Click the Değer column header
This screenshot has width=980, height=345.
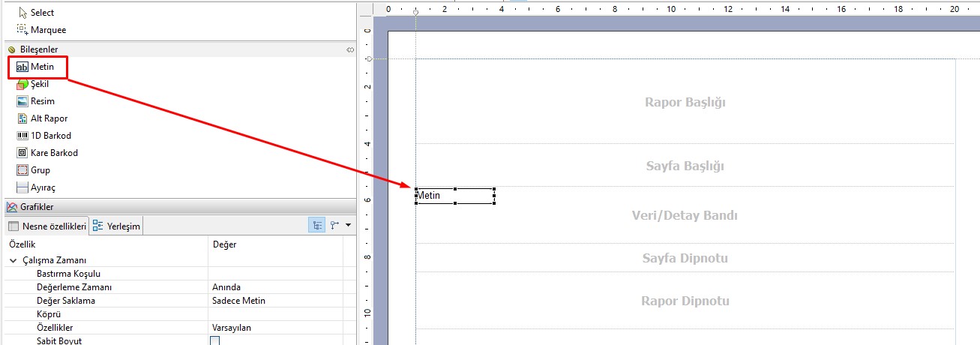click(x=275, y=244)
